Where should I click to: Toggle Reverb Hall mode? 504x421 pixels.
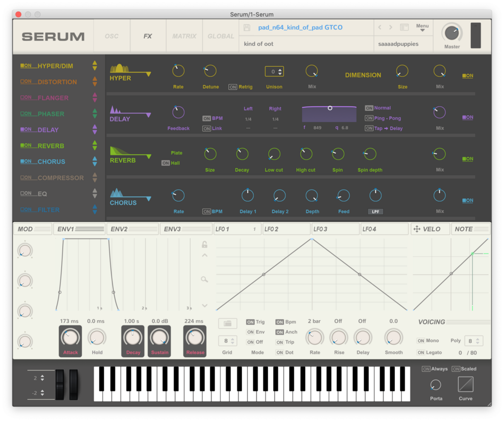(x=165, y=163)
